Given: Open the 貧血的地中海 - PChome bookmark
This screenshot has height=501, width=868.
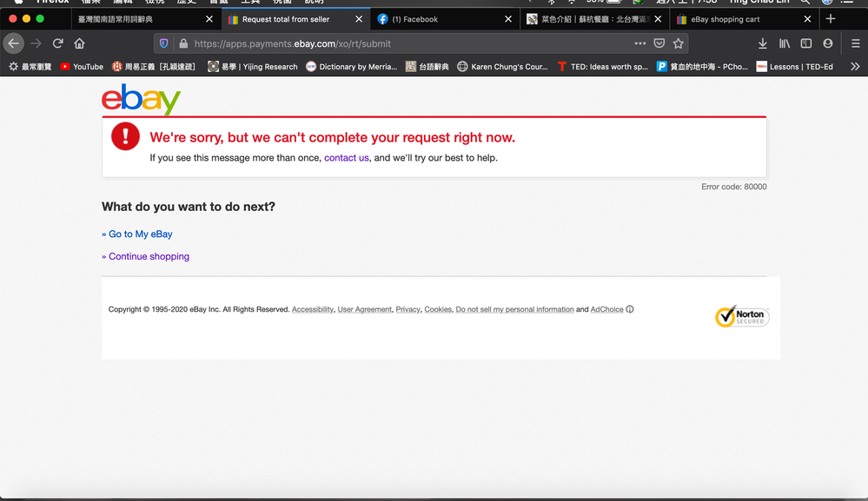Looking at the screenshot, I should pyautogui.click(x=702, y=67).
